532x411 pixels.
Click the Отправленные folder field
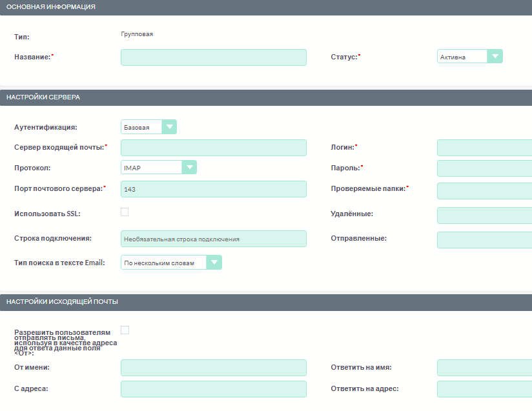tap(484, 240)
